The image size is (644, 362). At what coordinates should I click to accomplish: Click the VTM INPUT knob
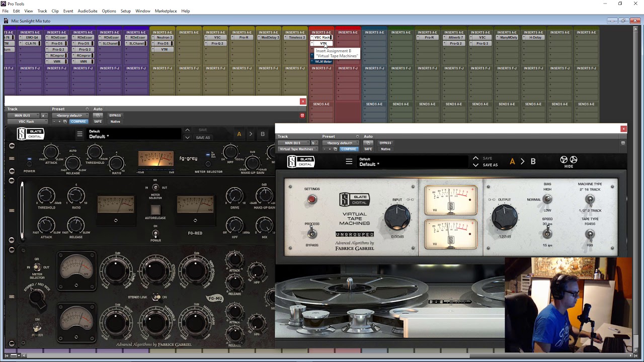pyautogui.click(x=397, y=216)
